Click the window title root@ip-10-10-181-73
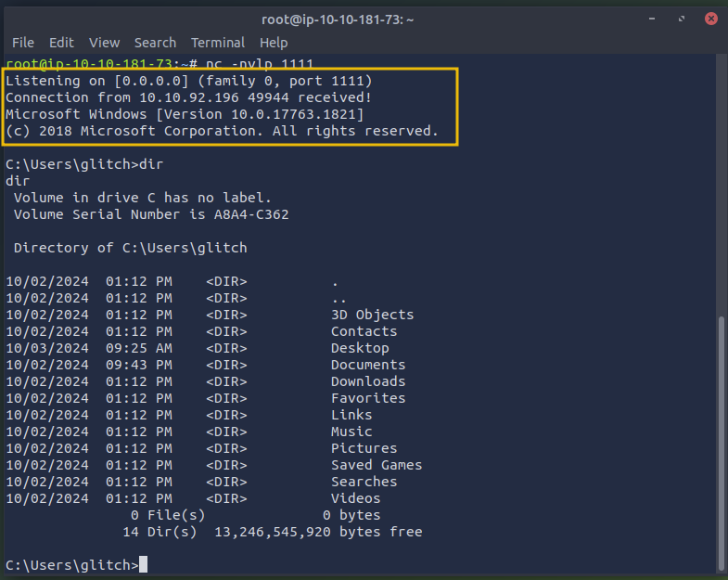Screen dimensions: 728x580 pos(337,19)
